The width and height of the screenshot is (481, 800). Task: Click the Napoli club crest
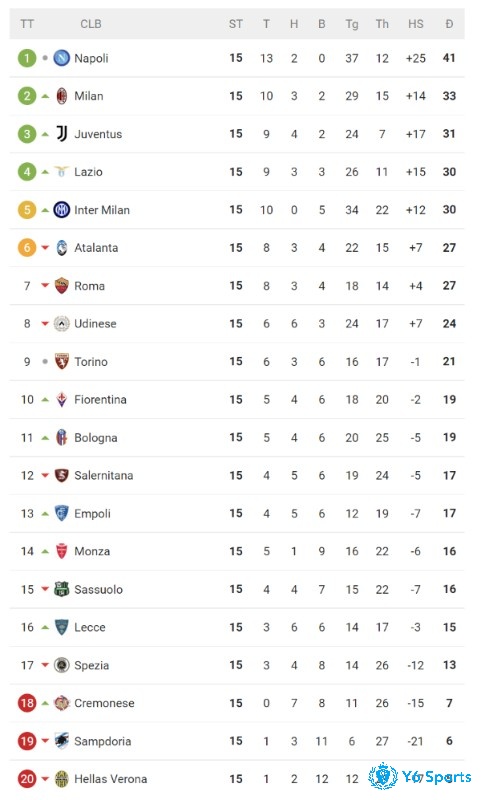[x=62, y=58]
